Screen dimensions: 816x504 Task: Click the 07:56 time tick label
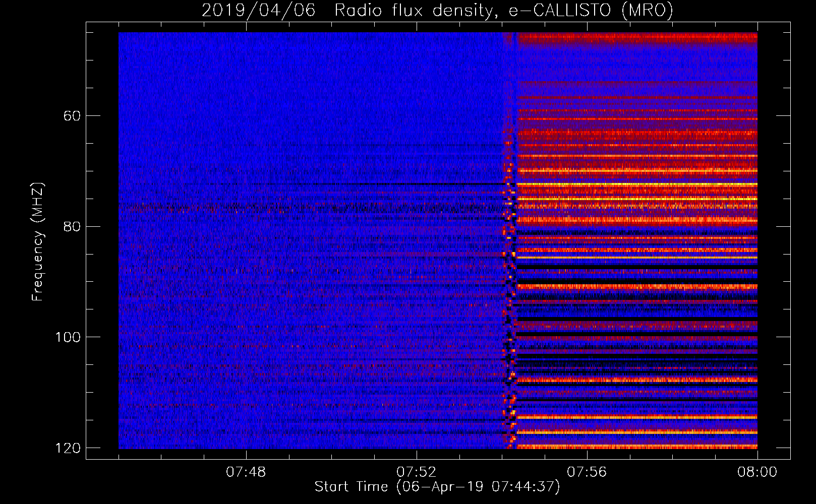pos(587,472)
